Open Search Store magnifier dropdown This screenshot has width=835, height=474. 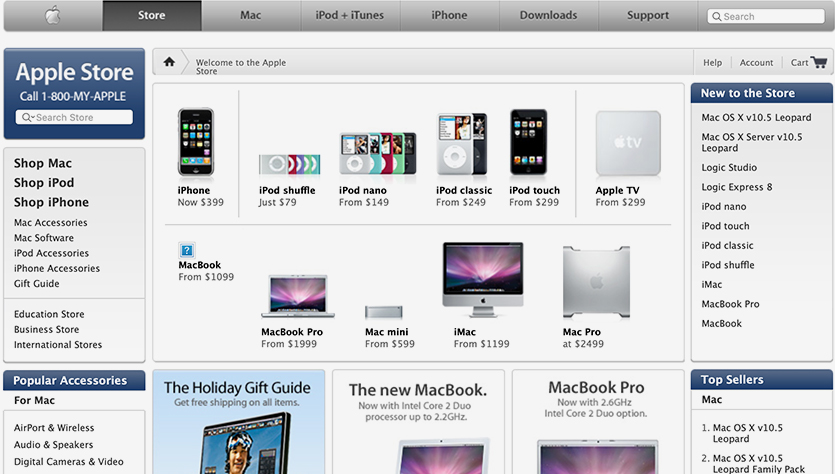(x=28, y=117)
